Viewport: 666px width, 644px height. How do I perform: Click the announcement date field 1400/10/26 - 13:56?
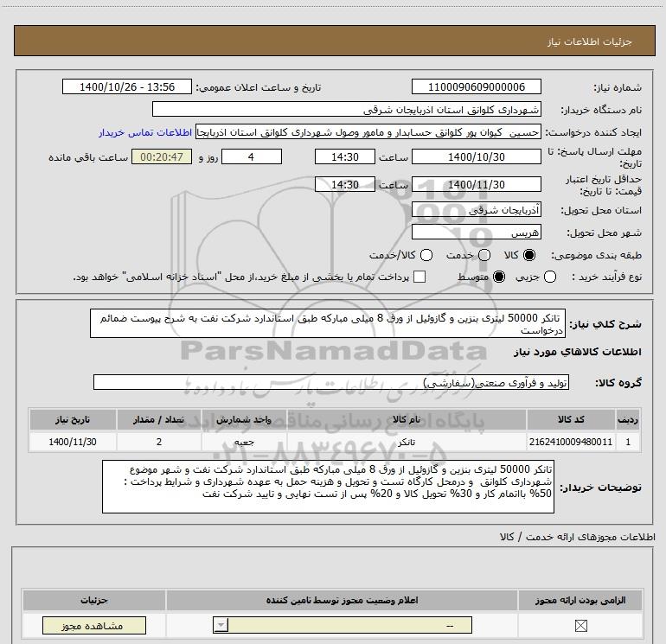pyautogui.click(x=127, y=86)
